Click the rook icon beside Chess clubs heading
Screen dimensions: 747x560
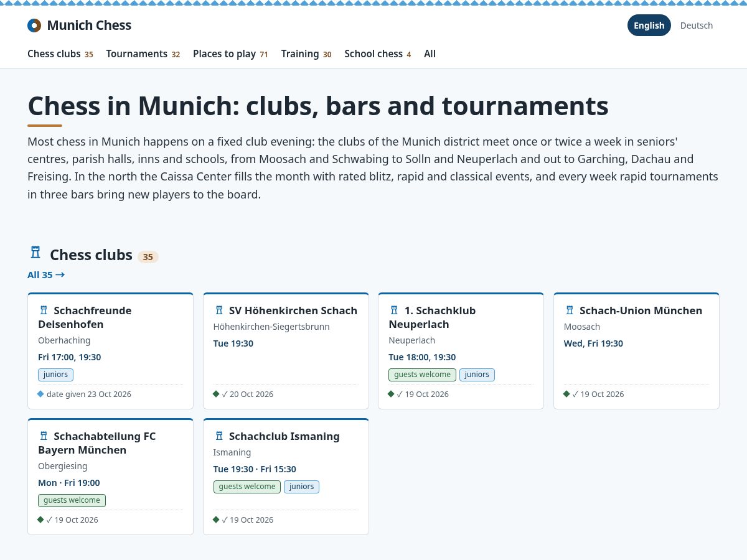35,253
